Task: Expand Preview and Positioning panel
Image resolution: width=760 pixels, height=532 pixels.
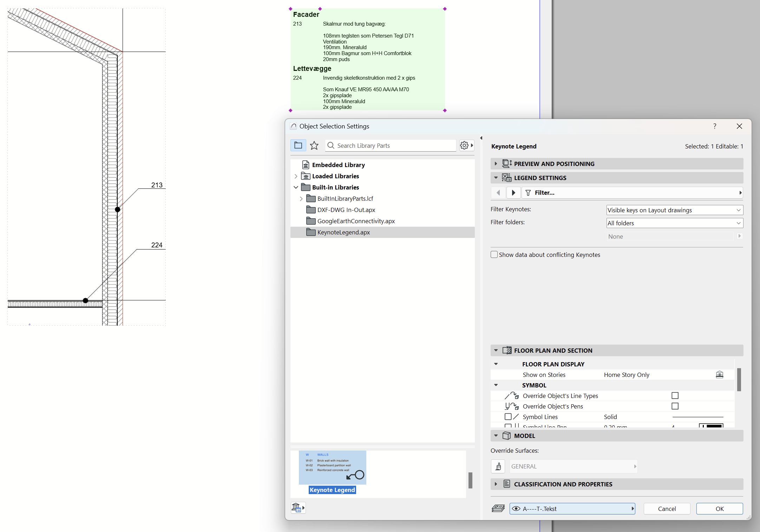Action: click(496, 164)
